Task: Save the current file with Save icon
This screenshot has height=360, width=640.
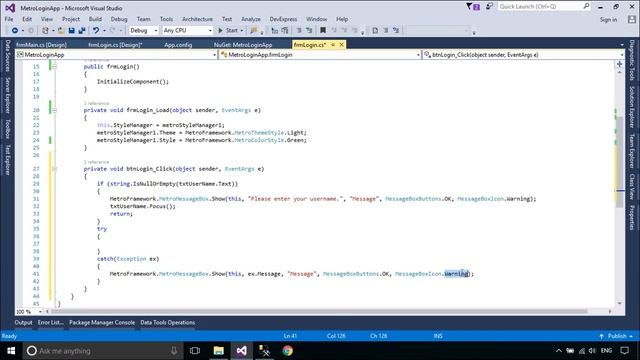Action: (71, 31)
